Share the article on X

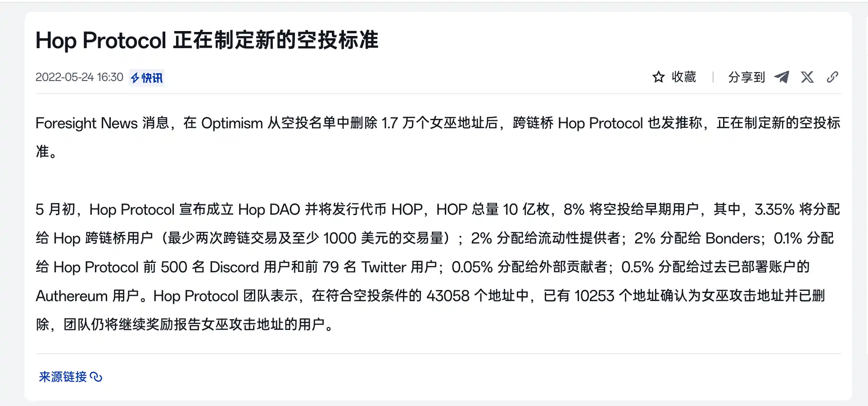pos(807,77)
